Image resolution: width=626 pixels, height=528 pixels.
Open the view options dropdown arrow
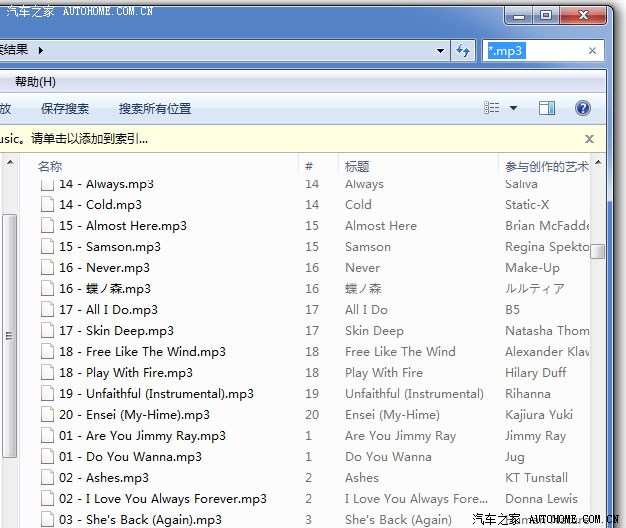click(x=514, y=108)
